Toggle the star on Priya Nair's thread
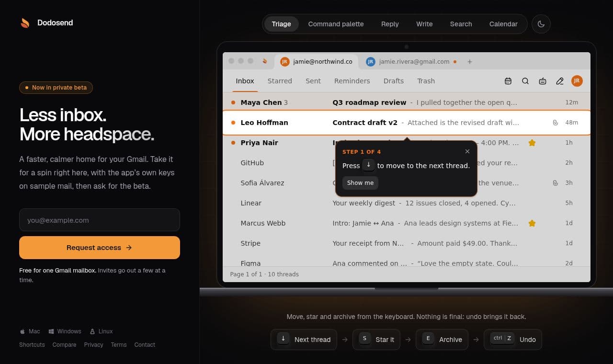The height and width of the screenshot is (364, 613). tap(532, 143)
